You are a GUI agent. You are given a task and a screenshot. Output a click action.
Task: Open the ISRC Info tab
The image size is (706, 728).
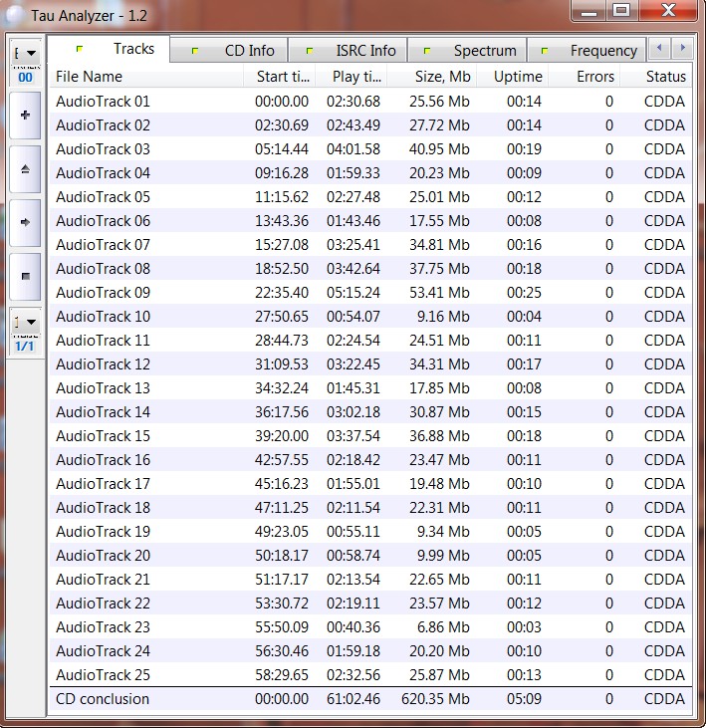point(355,50)
